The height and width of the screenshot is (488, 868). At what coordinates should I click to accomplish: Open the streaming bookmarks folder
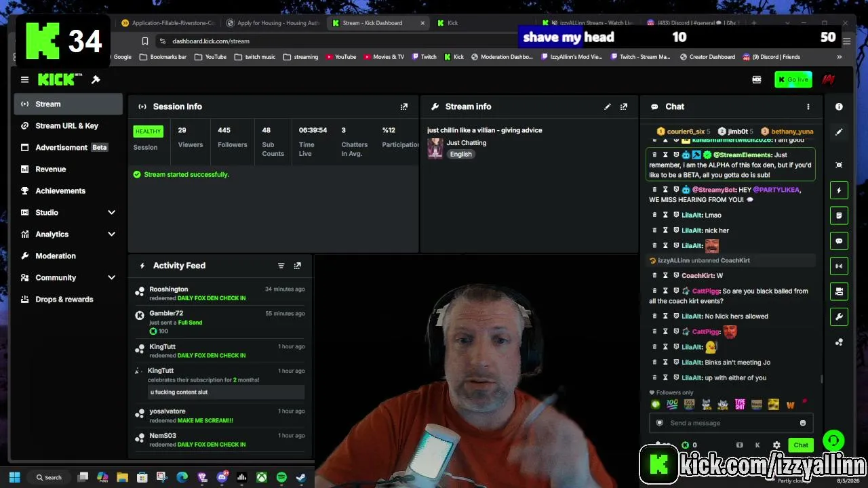[301, 57]
